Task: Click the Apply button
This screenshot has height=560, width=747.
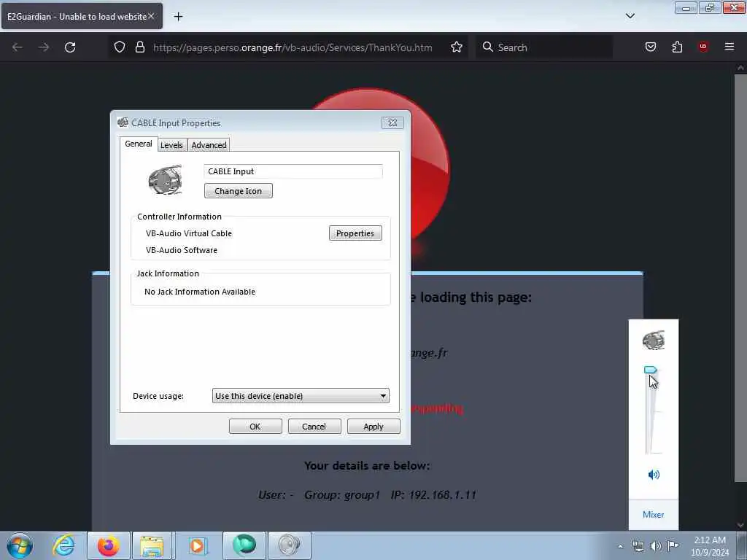Action: click(x=373, y=426)
